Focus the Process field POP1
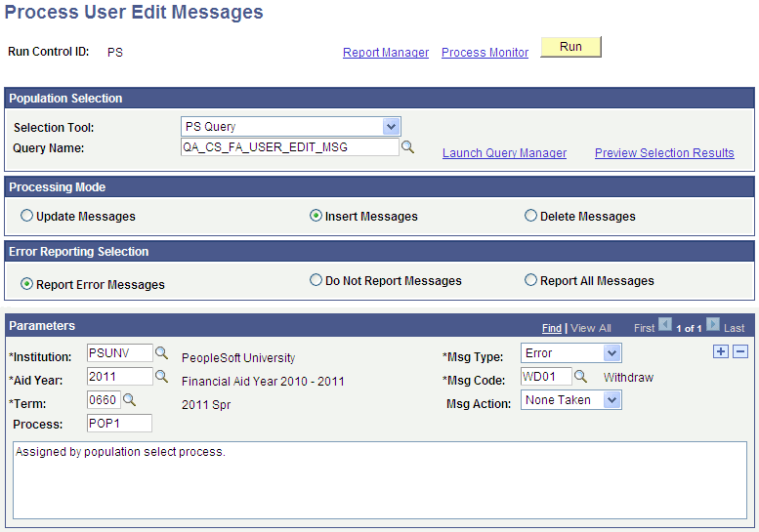 pyautogui.click(x=119, y=424)
